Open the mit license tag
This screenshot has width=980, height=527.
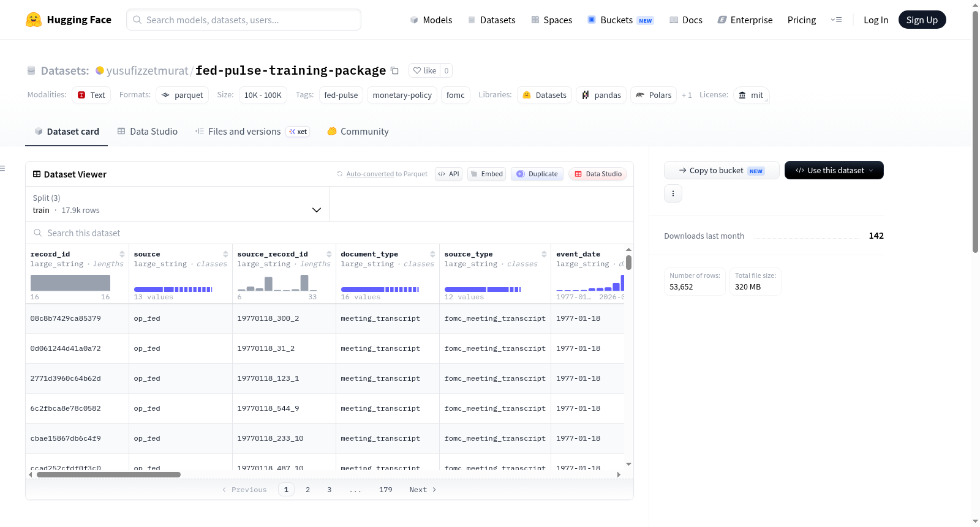tap(751, 95)
